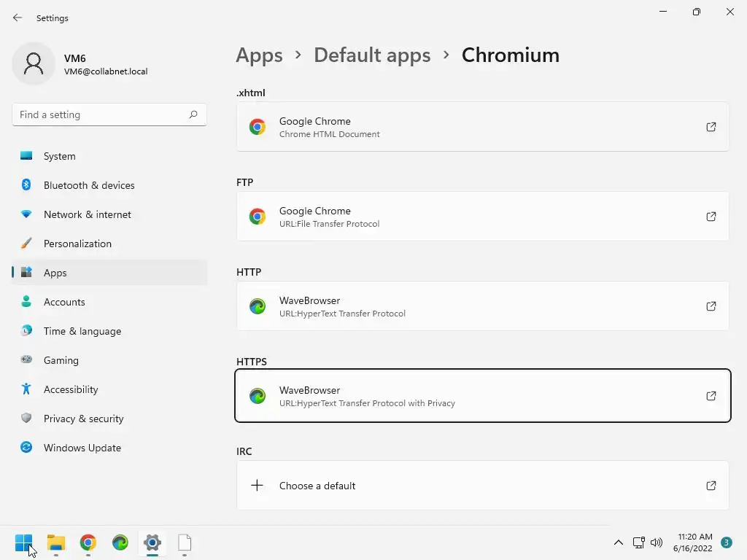Click the Windows Start button
The image size is (747, 560).
[24, 542]
